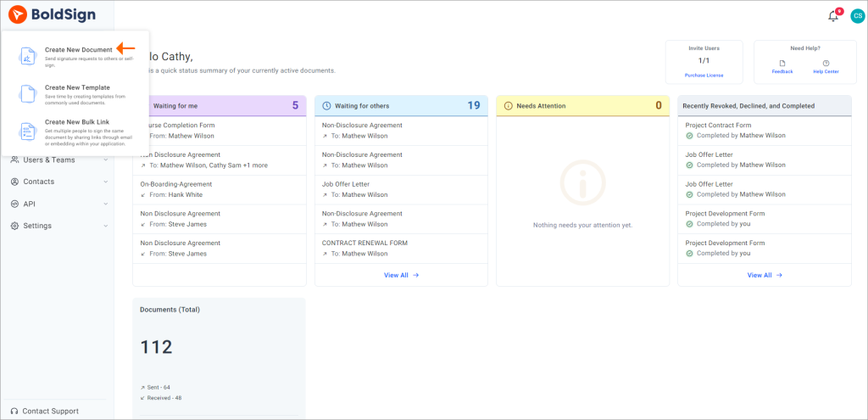Image resolution: width=868 pixels, height=420 pixels.
Task: Click the BoldSign logo
Action: (x=52, y=14)
